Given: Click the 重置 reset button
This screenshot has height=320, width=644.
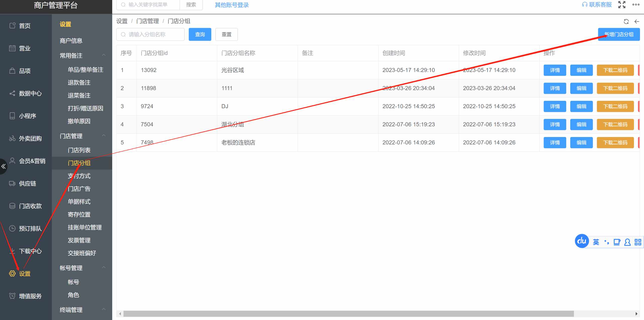Looking at the screenshot, I should coord(227,34).
